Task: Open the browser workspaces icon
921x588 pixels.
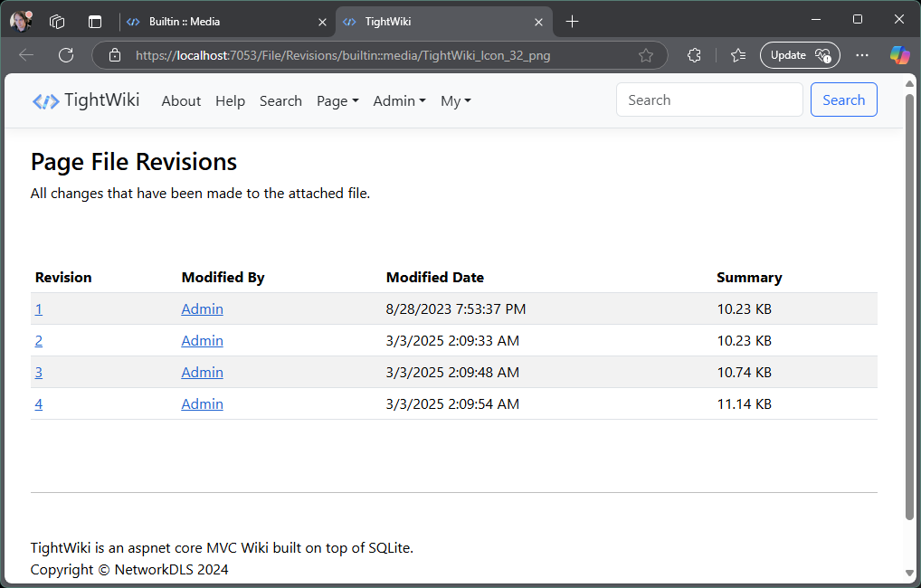Action: coord(57,22)
